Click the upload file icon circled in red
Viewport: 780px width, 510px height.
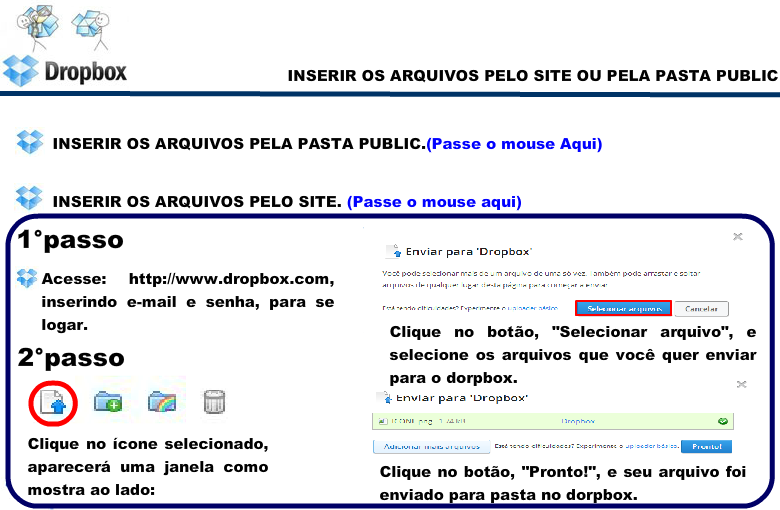click(x=53, y=403)
